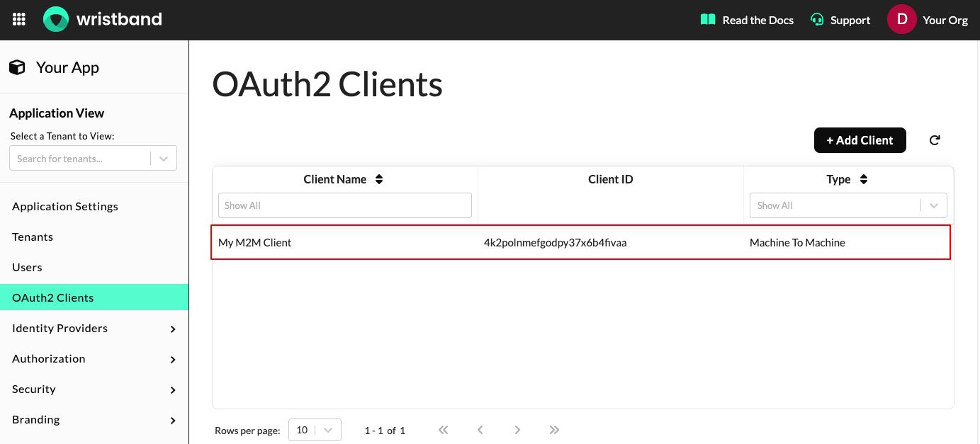Switch to the Tenants section
980x444 pixels.
(32, 237)
